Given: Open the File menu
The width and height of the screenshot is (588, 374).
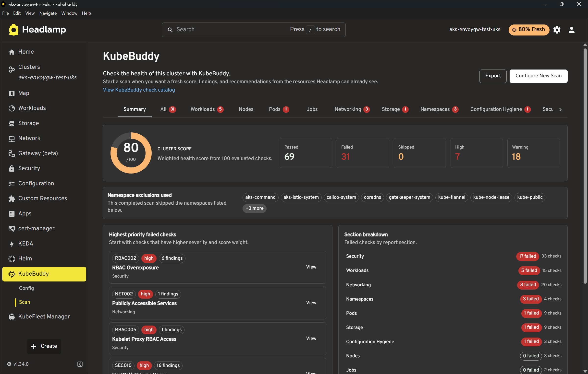Looking at the screenshot, I should pos(5,13).
